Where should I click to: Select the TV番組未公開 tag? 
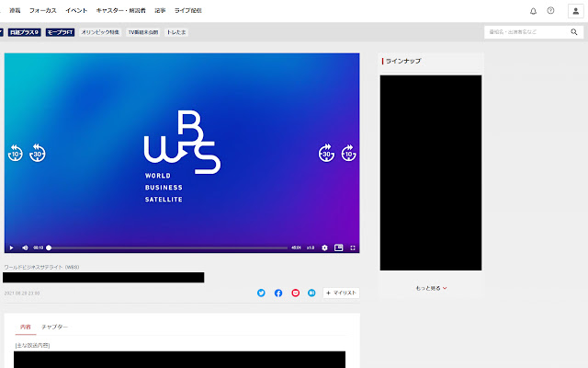tap(143, 32)
